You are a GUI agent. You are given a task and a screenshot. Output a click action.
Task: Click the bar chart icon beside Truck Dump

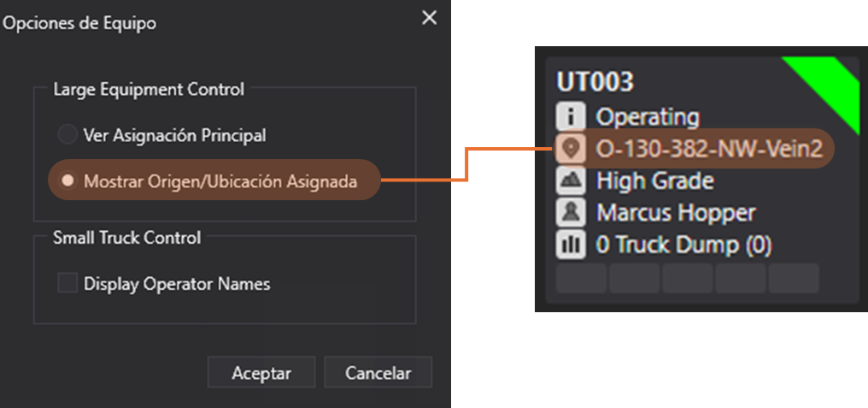570,245
